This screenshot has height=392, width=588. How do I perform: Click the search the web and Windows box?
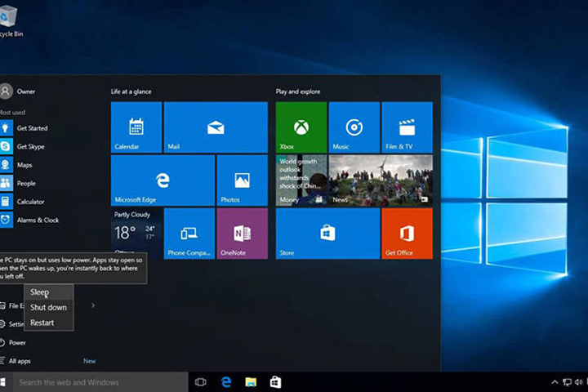point(100,382)
